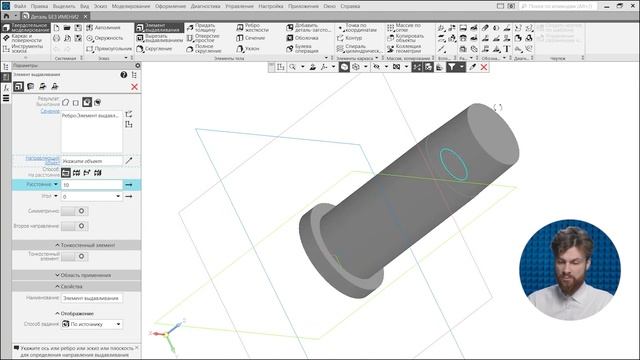Viewport: 640px width, 360px height.
Task: Click the red X in view toolbar
Action: pyautogui.click(x=484, y=67)
